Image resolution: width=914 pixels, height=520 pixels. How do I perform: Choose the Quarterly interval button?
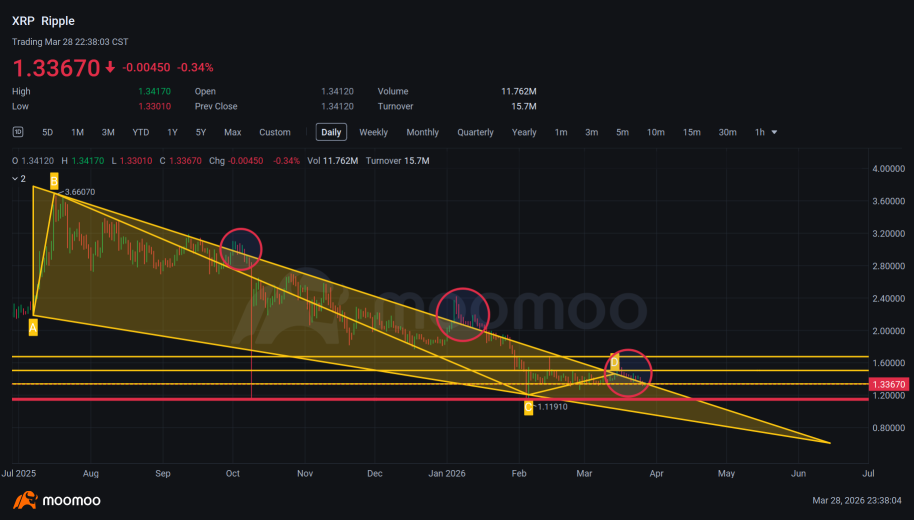475,132
